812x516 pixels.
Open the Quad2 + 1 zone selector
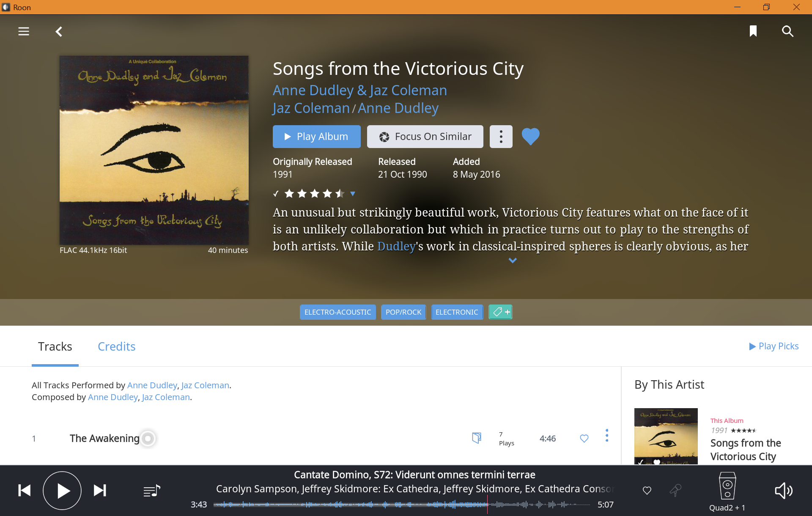727,491
